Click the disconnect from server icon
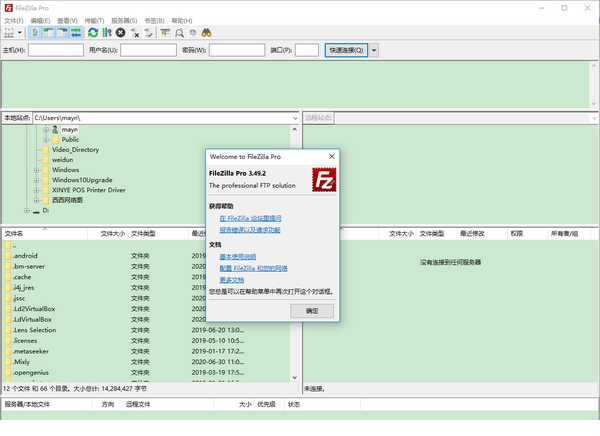 [x=134, y=33]
